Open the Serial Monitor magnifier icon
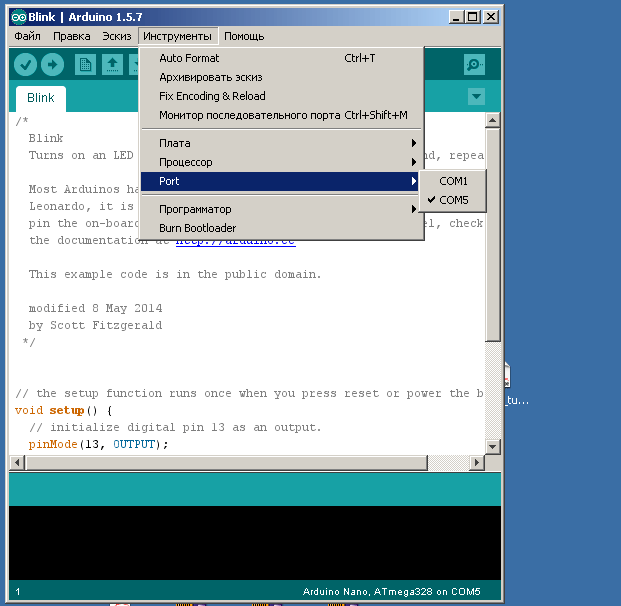Image resolution: width=621 pixels, height=606 pixels. [474, 64]
